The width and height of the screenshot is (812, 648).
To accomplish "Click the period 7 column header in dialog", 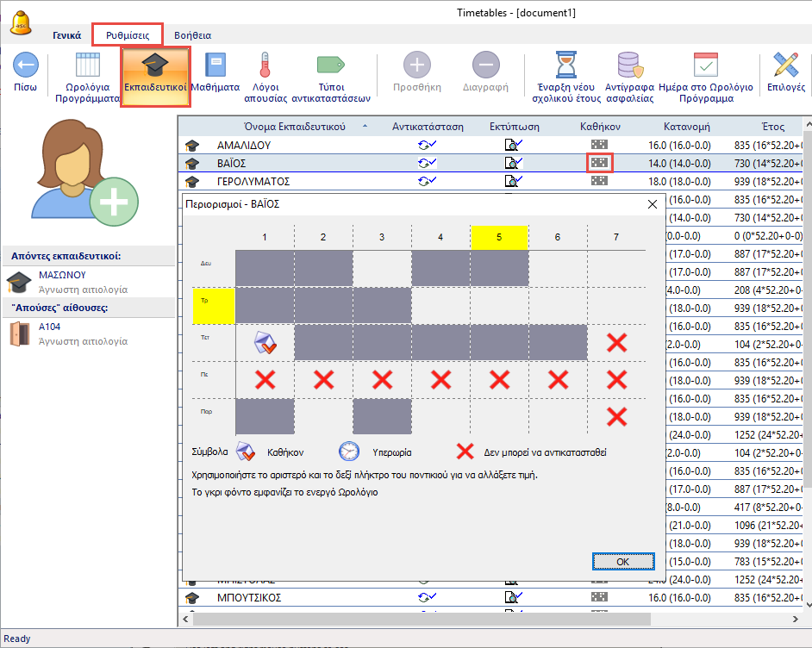I will (x=616, y=238).
